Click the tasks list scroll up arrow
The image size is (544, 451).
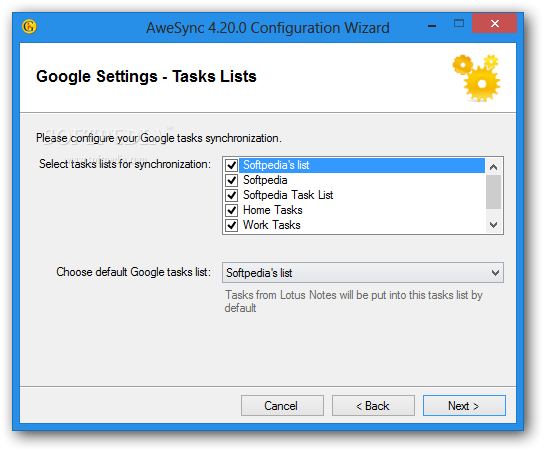493,167
